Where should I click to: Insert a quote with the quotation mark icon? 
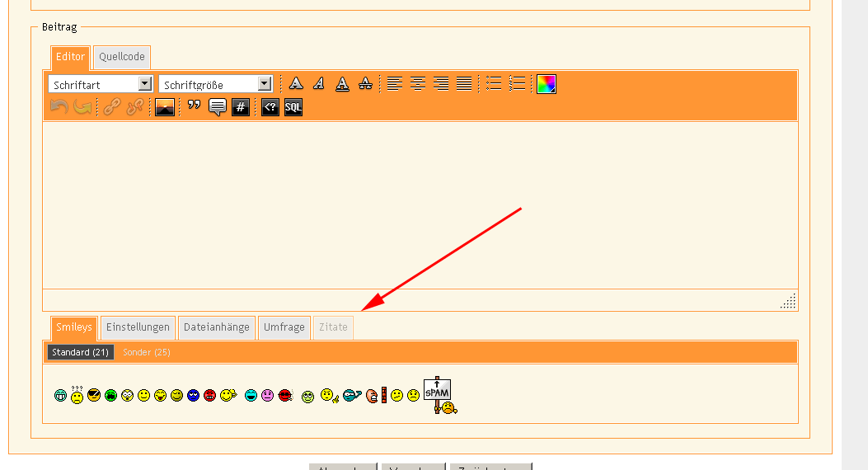click(194, 107)
